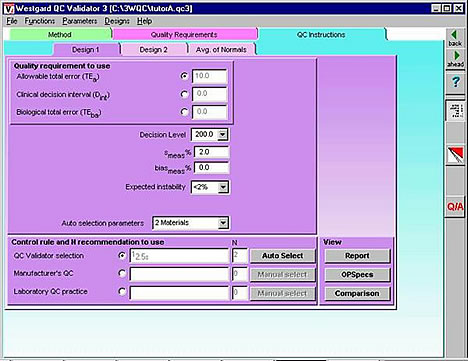The image size is (468, 361).
Task: Open the Help menu
Action: coord(144,21)
